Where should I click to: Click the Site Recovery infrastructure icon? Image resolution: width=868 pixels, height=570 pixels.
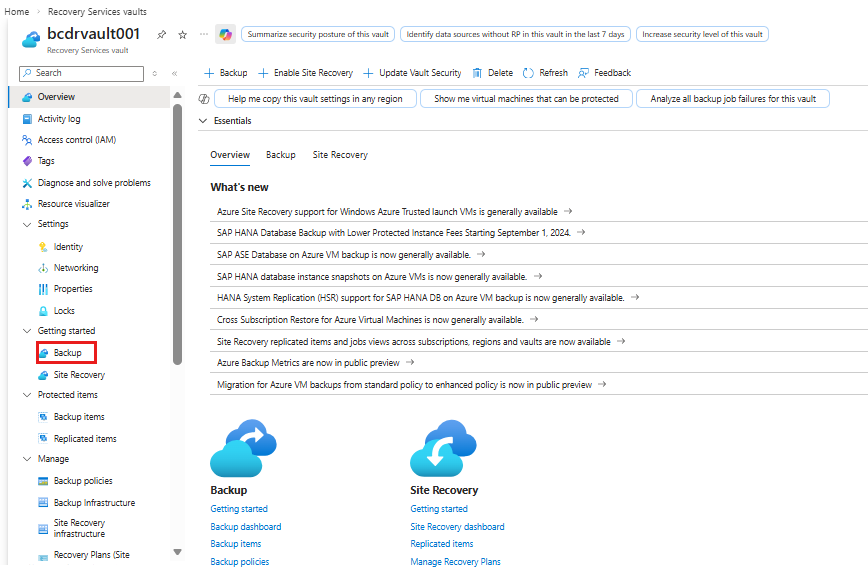43,529
